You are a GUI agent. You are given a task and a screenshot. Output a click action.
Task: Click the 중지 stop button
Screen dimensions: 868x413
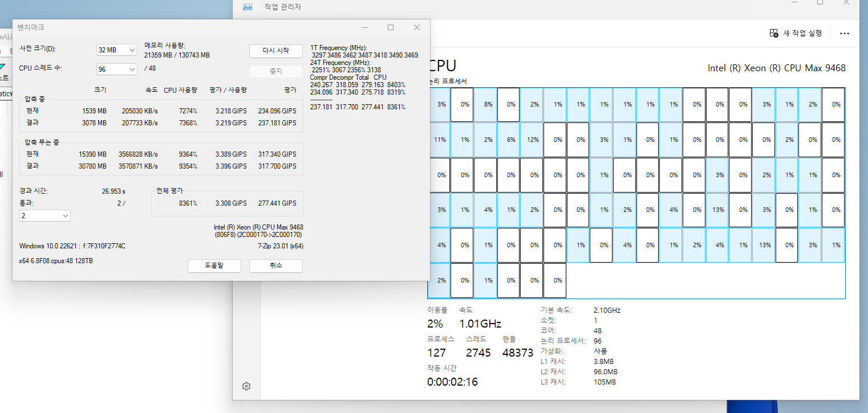click(x=275, y=72)
